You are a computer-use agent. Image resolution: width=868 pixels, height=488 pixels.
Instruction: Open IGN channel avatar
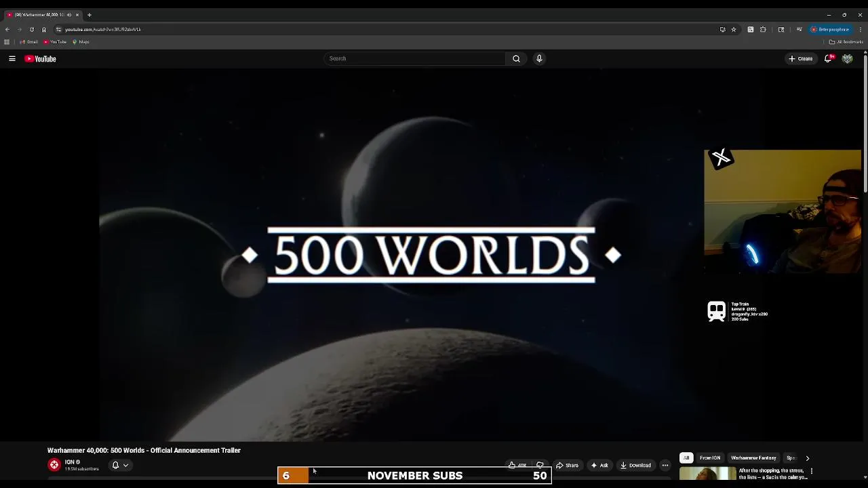(x=54, y=465)
